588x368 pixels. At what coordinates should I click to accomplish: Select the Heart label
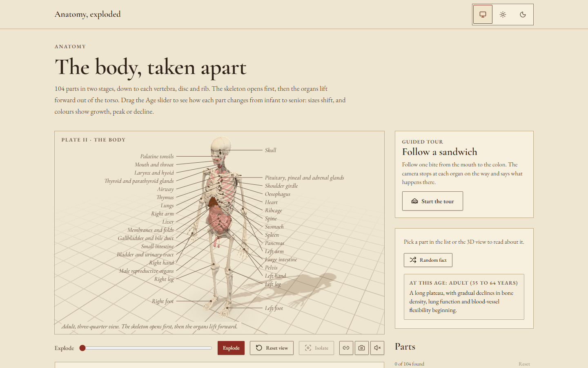[271, 202]
